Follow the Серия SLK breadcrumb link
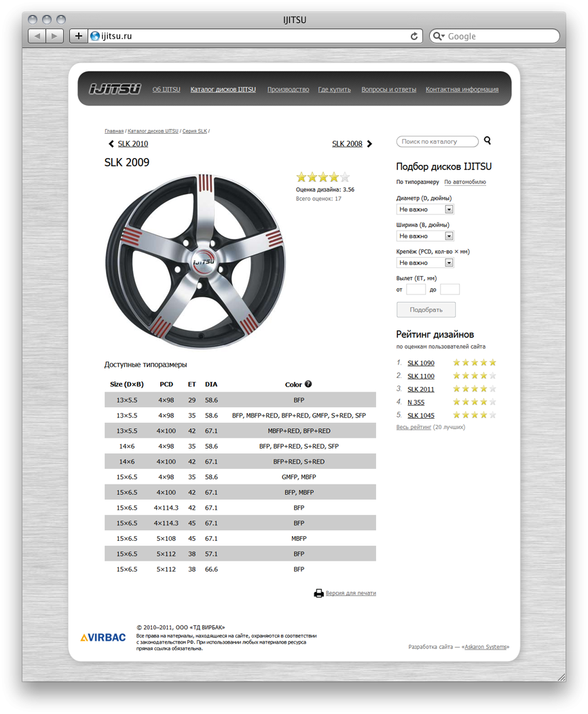Screen dimensions: 588x714 click(x=194, y=131)
